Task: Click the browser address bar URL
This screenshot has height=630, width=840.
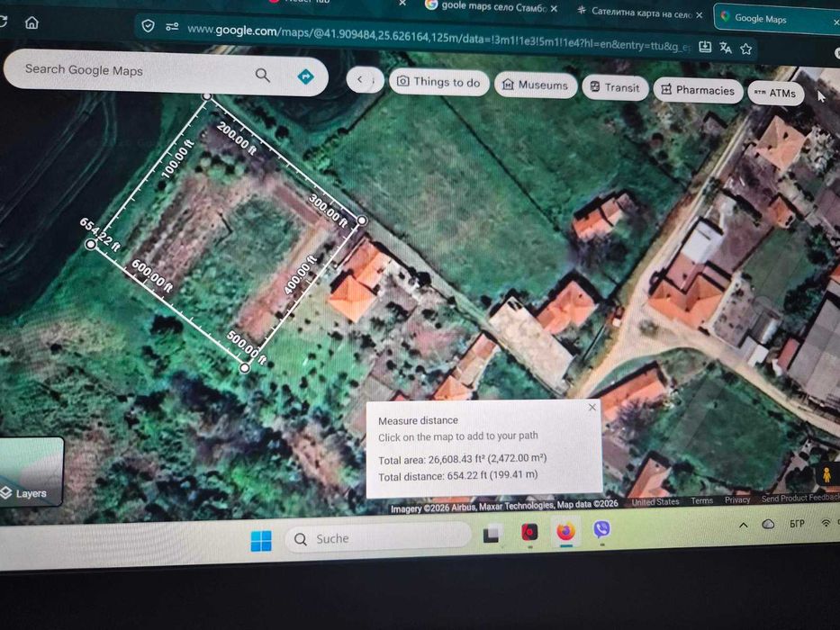Action: (x=439, y=39)
